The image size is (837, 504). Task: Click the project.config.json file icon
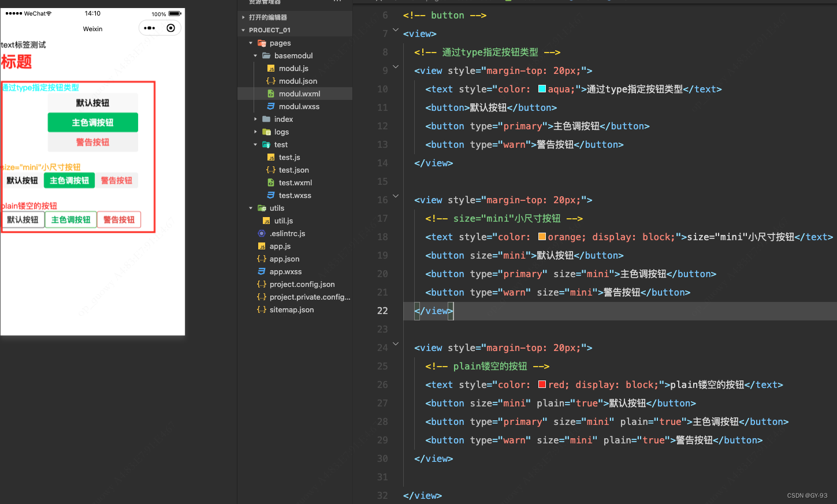coord(262,284)
